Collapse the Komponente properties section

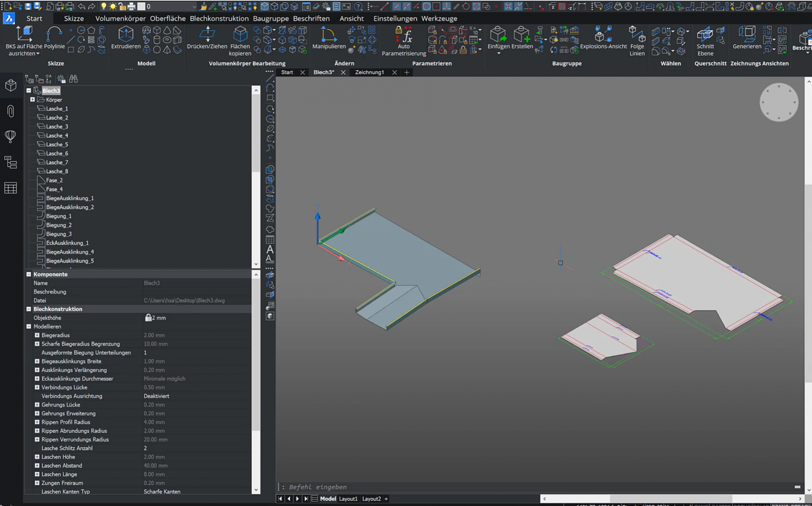[x=29, y=274]
